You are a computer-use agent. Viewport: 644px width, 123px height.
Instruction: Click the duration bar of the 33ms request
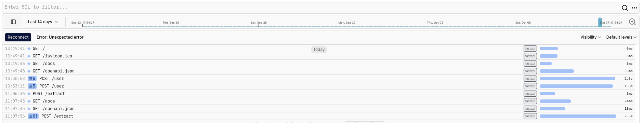(x=557, y=71)
